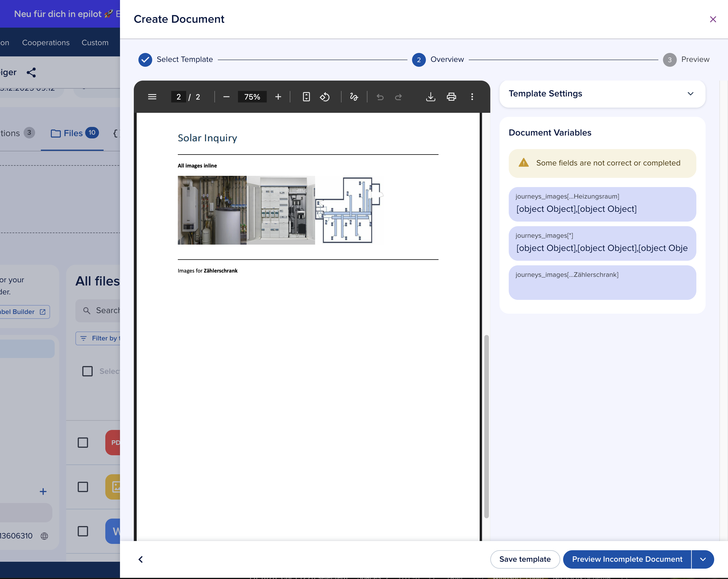Image resolution: width=728 pixels, height=579 pixels.
Task: Tick the Word file row checkbox
Action: click(83, 531)
